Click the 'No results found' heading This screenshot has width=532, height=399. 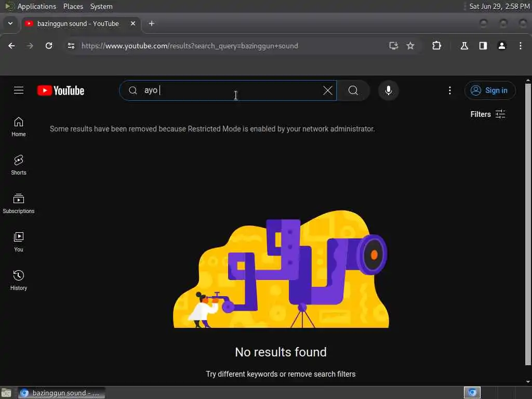point(281,352)
